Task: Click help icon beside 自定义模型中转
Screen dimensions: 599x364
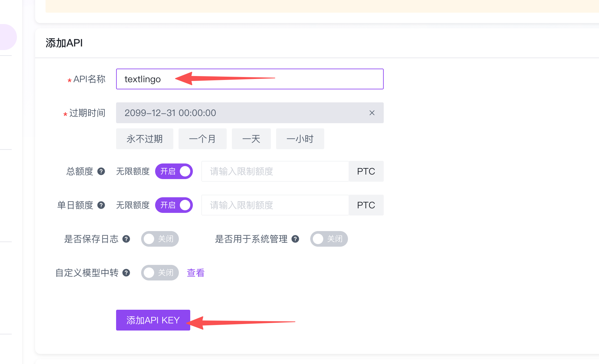Action: coord(126,273)
